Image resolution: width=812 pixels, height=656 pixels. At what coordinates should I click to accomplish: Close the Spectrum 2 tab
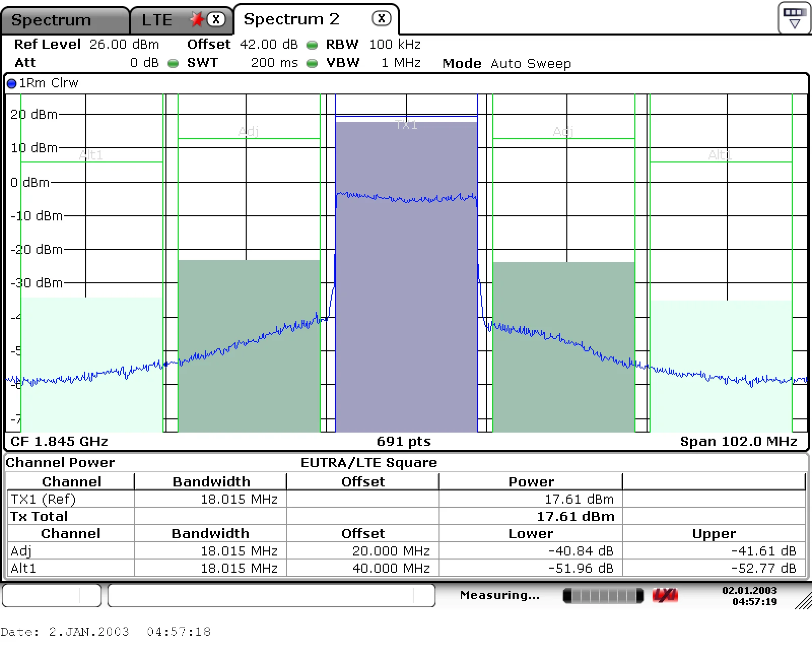382,19
